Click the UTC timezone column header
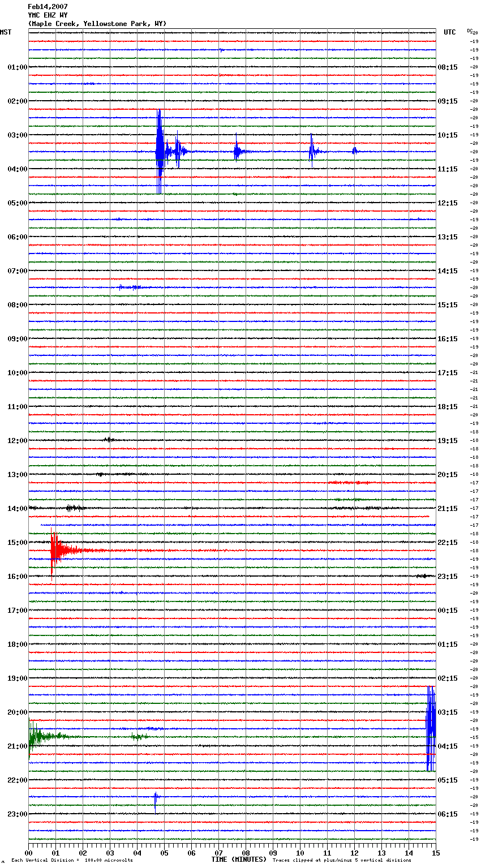The height and width of the screenshot is (868, 481). click(450, 32)
